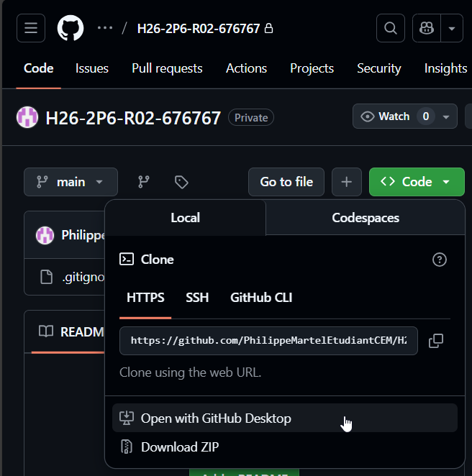Select the GitHub CLI clone option
Viewport: 472px width, 476px height.
(261, 298)
